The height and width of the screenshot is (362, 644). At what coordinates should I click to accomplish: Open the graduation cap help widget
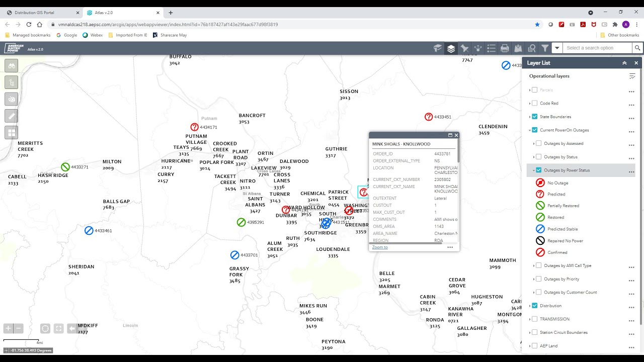(x=438, y=48)
